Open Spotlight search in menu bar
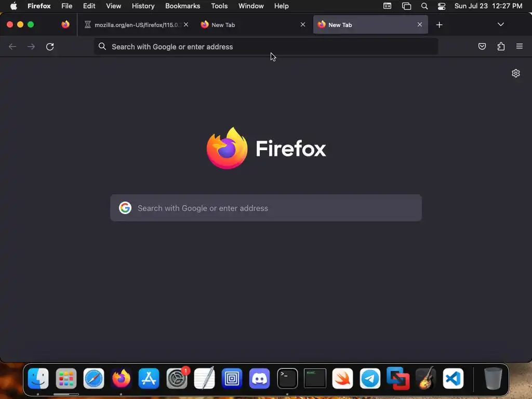The height and width of the screenshot is (399, 532). click(424, 6)
